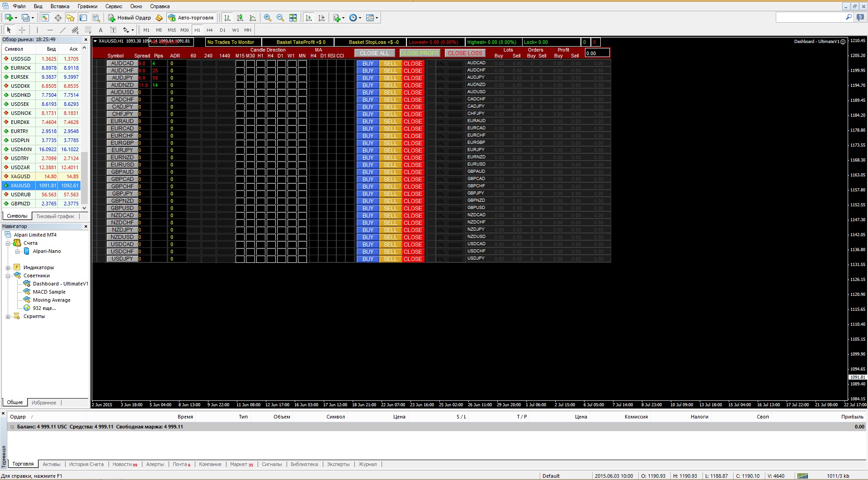Launch MetaEditor from the toolbar
The height and width of the screenshot is (480, 868).
[159, 18]
